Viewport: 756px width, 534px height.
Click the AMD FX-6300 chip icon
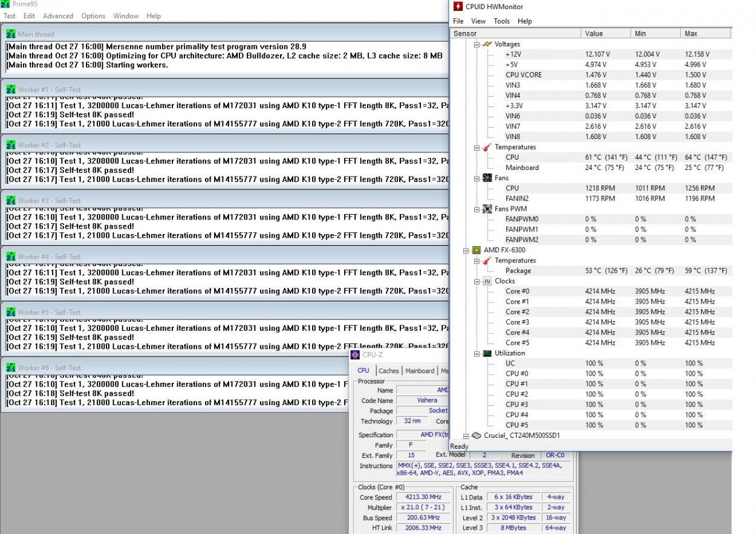[x=476, y=250]
